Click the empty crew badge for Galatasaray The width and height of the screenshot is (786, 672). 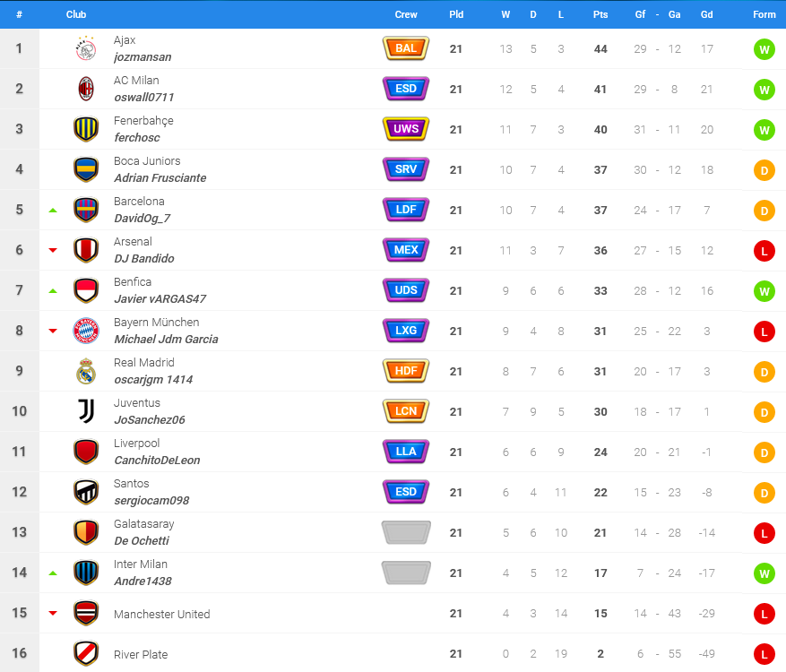[406, 532]
